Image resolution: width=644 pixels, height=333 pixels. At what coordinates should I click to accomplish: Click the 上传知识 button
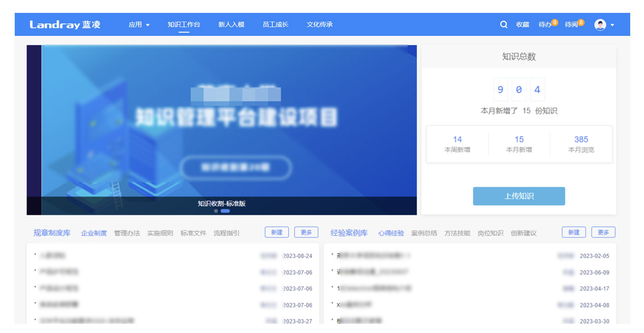click(x=519, y=196)
